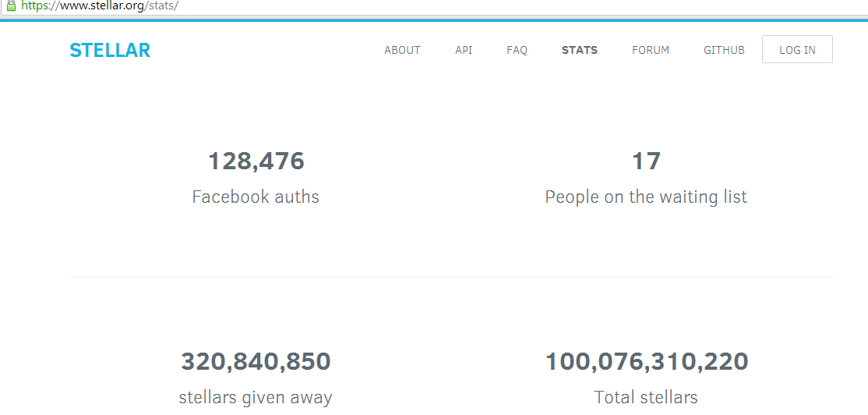Open the GITHUB link
The image size is (868, 415).
724,50
